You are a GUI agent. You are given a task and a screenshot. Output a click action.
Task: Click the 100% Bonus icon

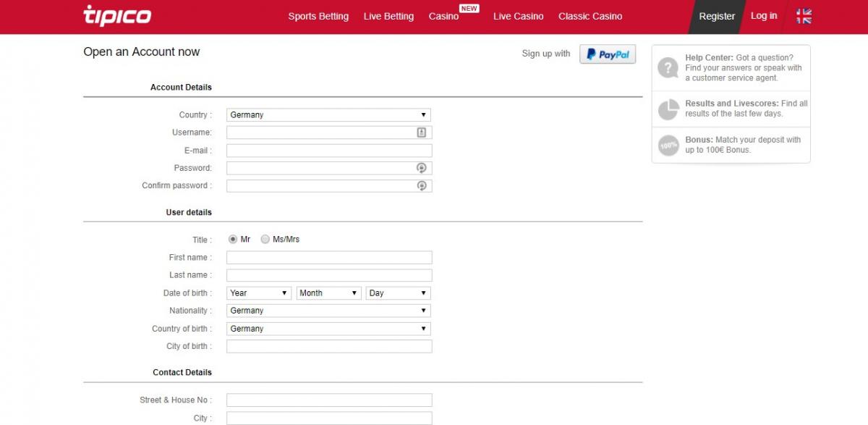pyautogui.click(x=668, y=146)
